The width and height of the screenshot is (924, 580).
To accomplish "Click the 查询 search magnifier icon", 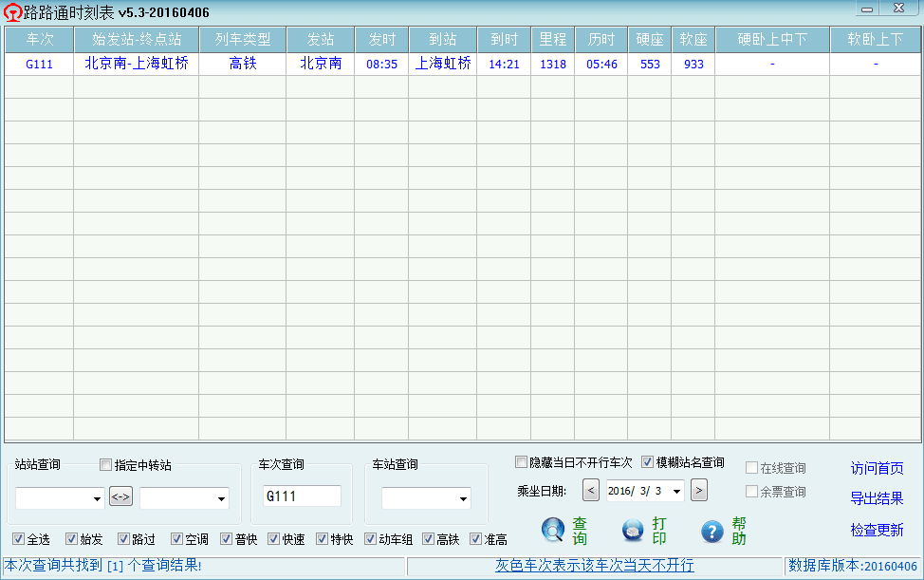I will 553,531.
